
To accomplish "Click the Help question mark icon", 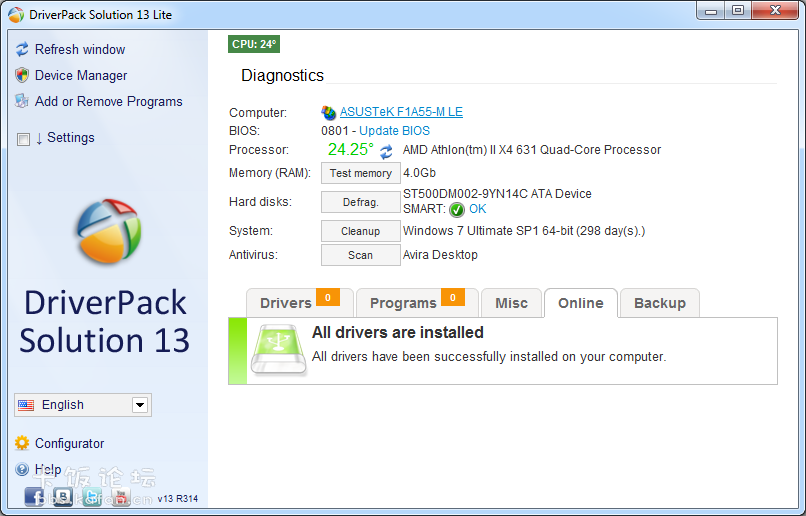I will click(22, 469).
